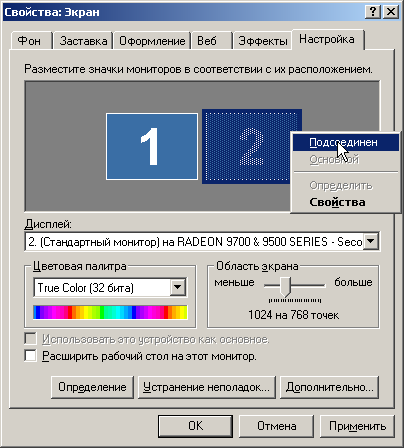Select the monitor 1 icon
This screenshot has height=448, width=404.
coord(152,147)
